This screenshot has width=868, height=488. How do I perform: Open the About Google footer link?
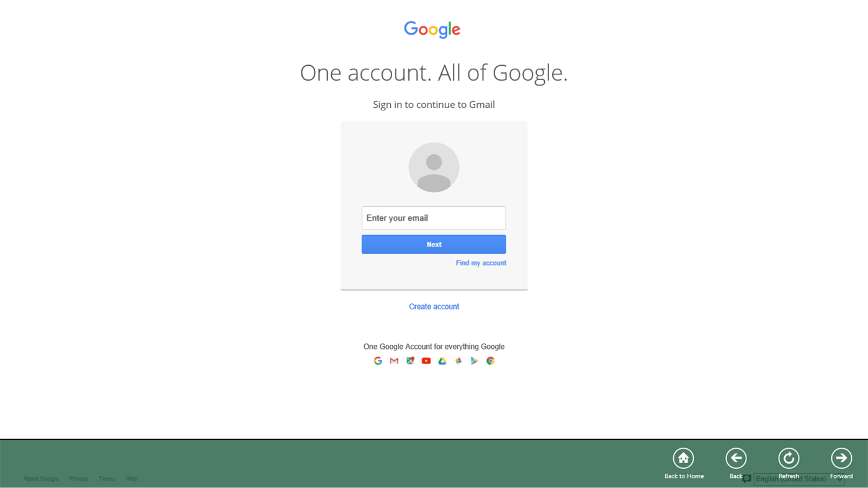coord(41,479)
